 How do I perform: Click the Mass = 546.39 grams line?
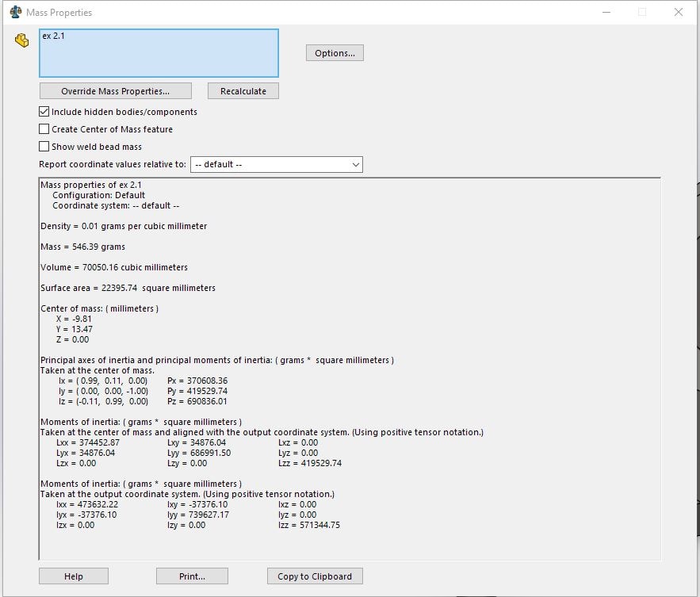pos(83,247)
